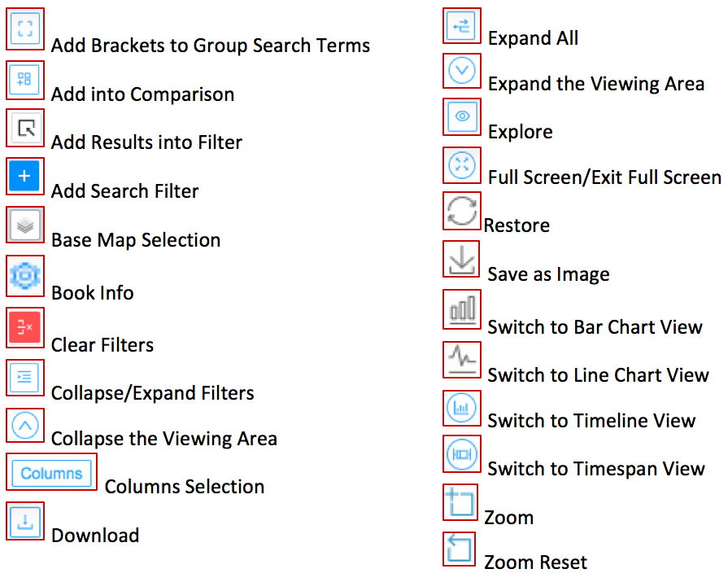
Task: Select the Add into Comparison icon
Action: point(25,79)
